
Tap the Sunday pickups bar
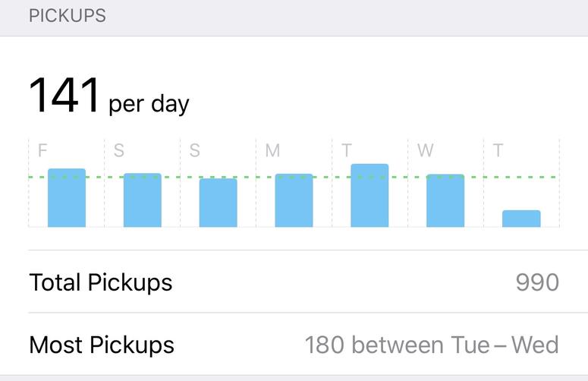219,203
